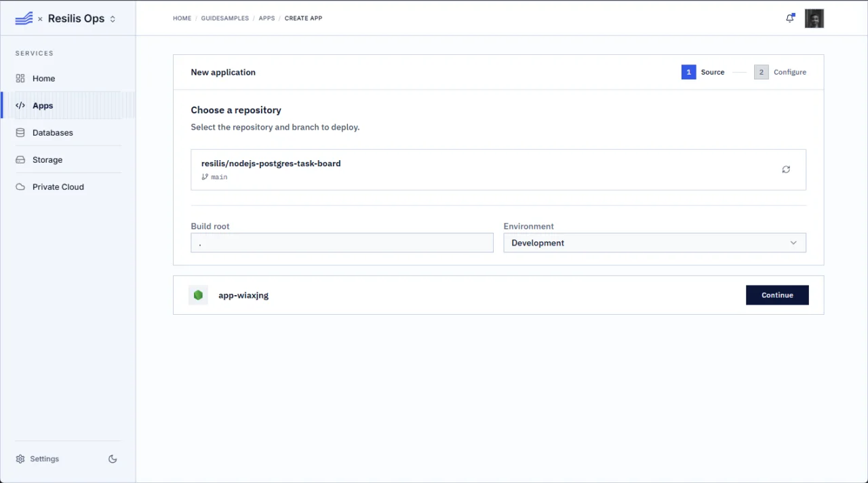Expand the Environment dropdown
This screenshot has width=868, height=483.
click(x=654, y=243)
